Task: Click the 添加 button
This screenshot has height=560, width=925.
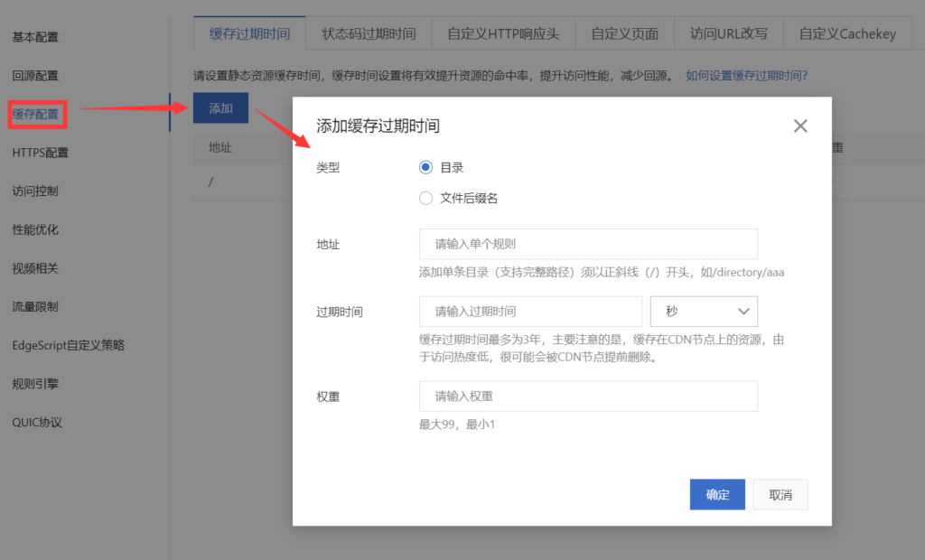Action: [220, 108]
